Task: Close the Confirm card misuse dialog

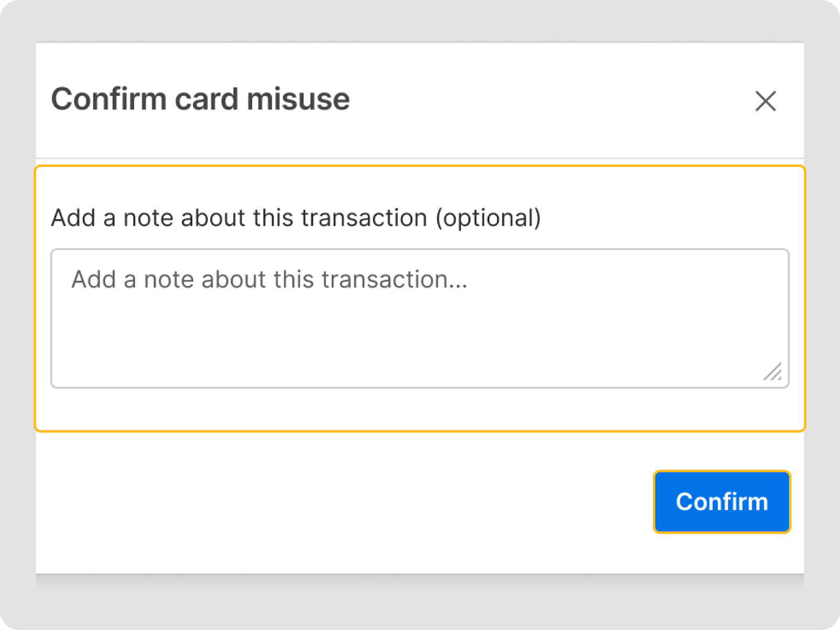Action: point(765,101)
